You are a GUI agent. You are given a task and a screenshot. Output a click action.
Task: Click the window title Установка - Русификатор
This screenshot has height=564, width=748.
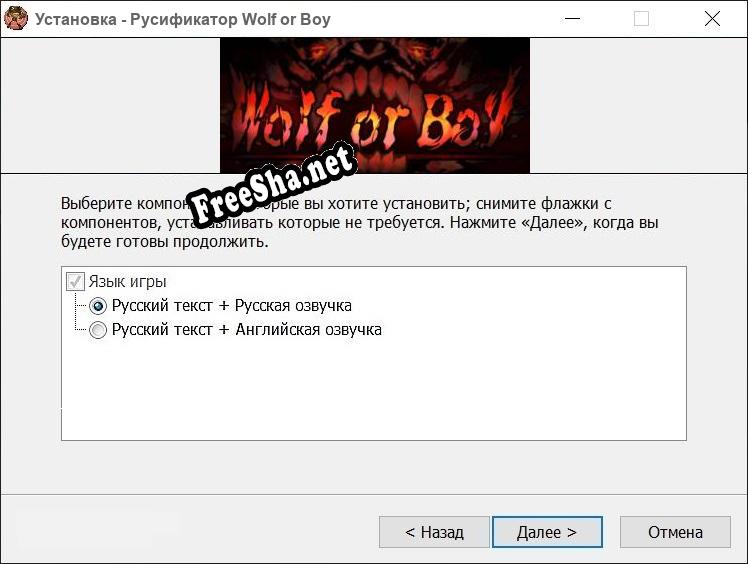tap(136, 19)
